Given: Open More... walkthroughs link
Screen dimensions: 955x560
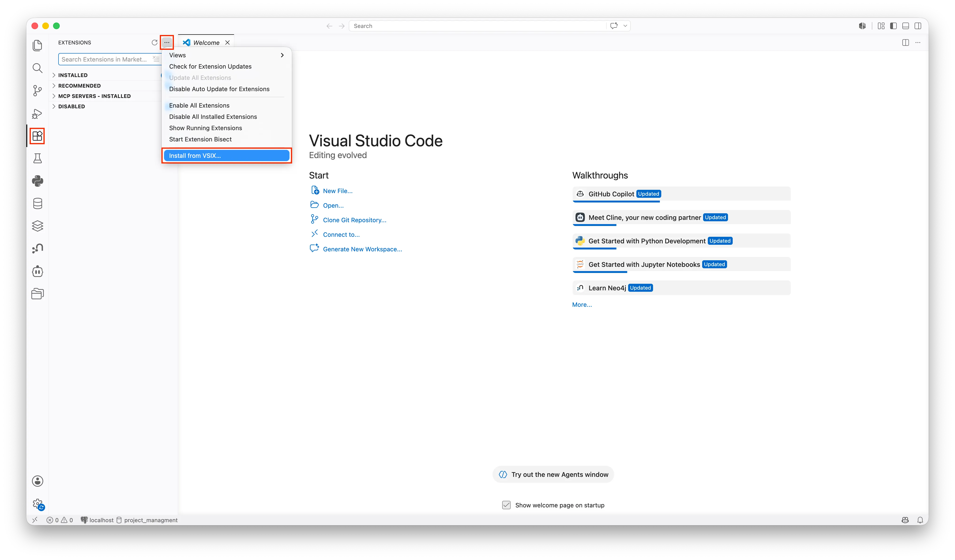Looking at the screenshot, I should pyautogui.click(x=582, y=305).
